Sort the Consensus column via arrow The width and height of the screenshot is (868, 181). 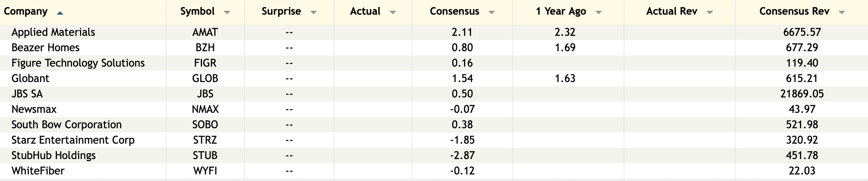(491, 13)
